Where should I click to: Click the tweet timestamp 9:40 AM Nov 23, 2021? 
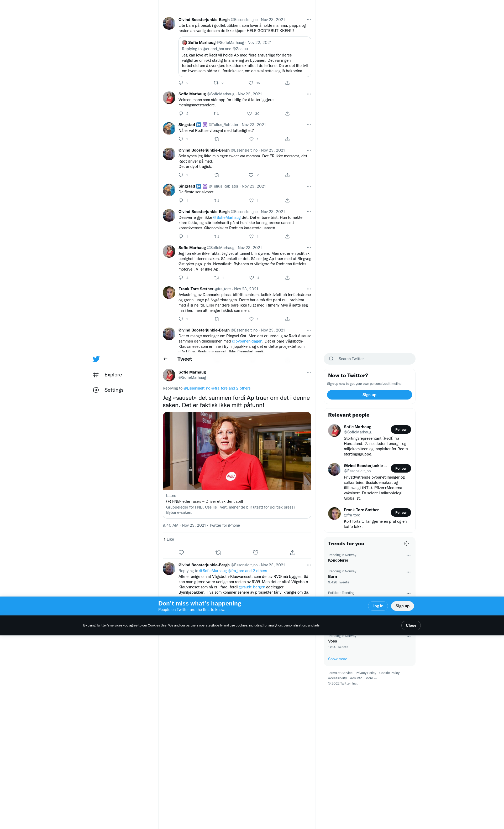coord(184,525)
